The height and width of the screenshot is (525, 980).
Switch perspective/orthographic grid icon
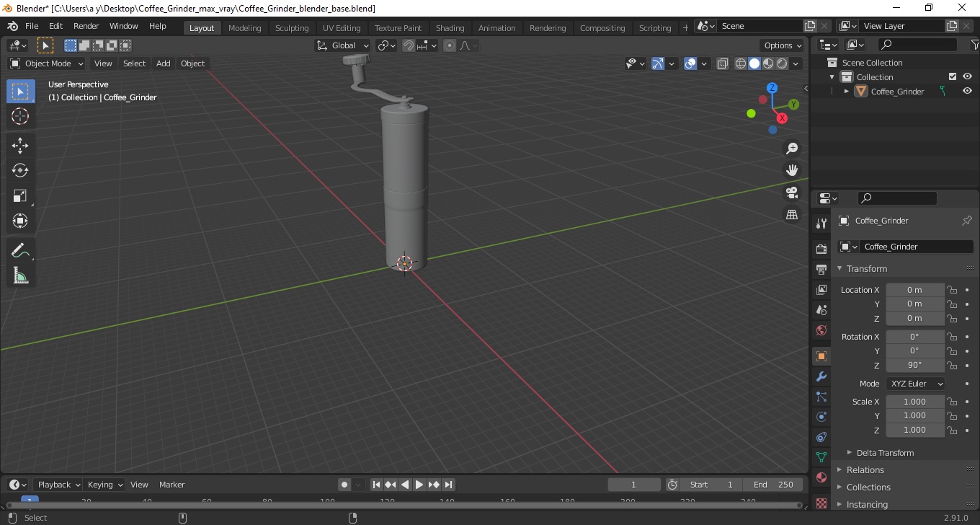pos(792,215)
